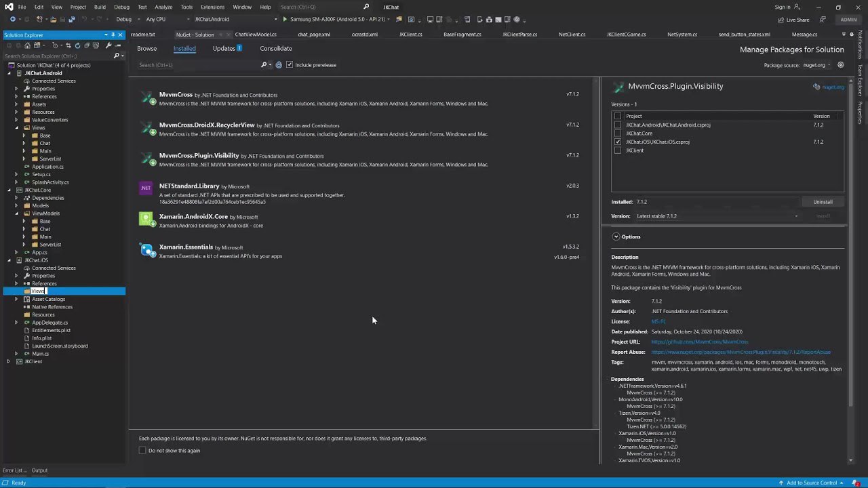
Task: Click the Uninstall button
Action: point(823,202)
